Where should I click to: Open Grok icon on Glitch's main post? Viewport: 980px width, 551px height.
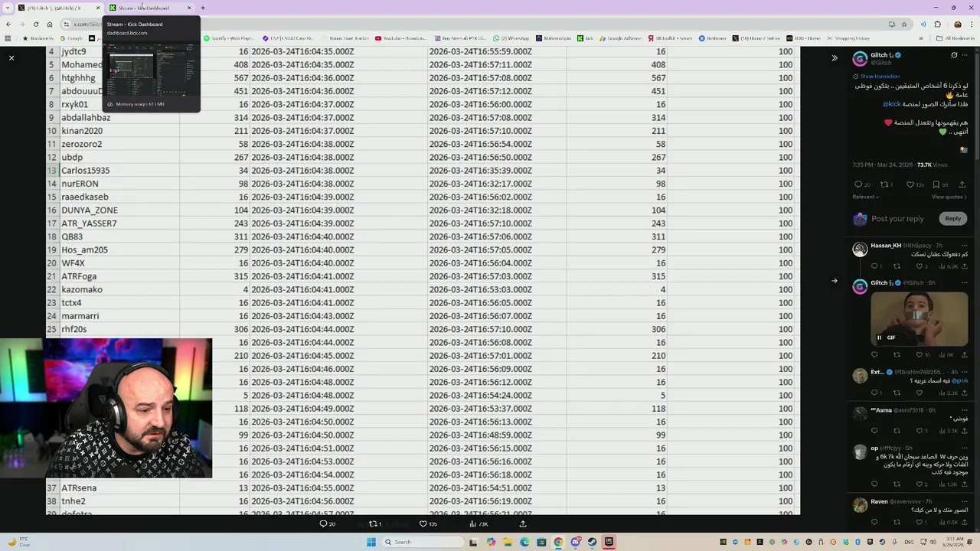pos(953,55)
